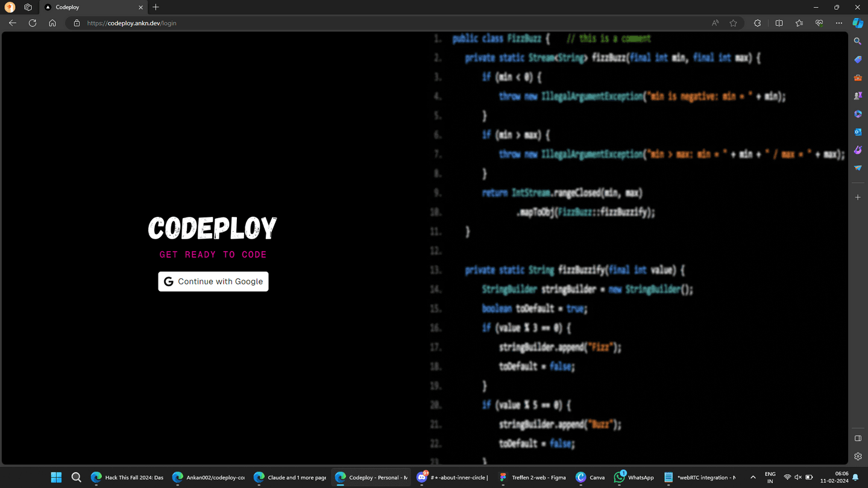Screen dimensions: 868x488
Task: Open the browser profile avatar
Action: pos(10,7)
